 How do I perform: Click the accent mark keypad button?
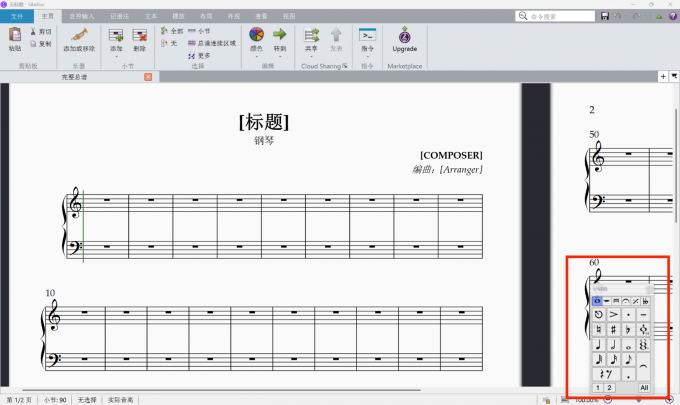(x=613, y=314)
